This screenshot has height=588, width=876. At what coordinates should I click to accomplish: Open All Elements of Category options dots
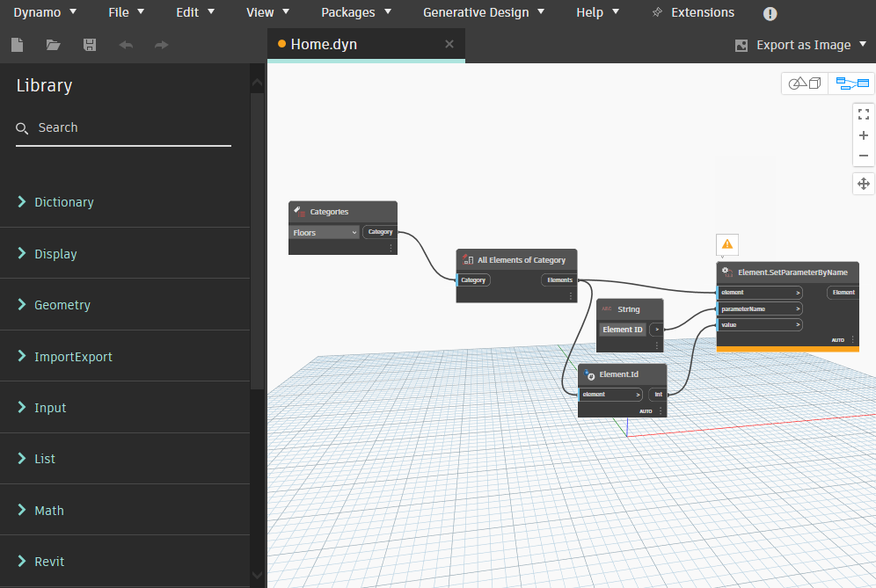tap(571, 295)
